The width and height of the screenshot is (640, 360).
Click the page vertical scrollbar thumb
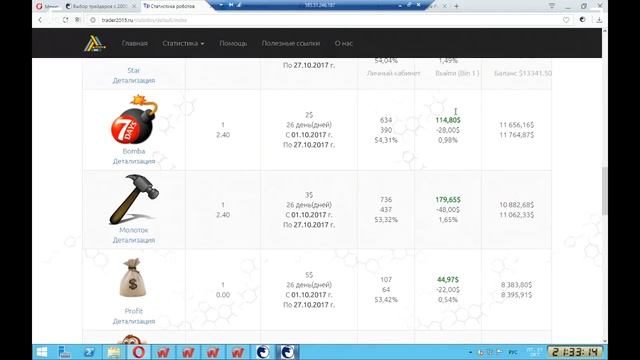coord(604,191)
